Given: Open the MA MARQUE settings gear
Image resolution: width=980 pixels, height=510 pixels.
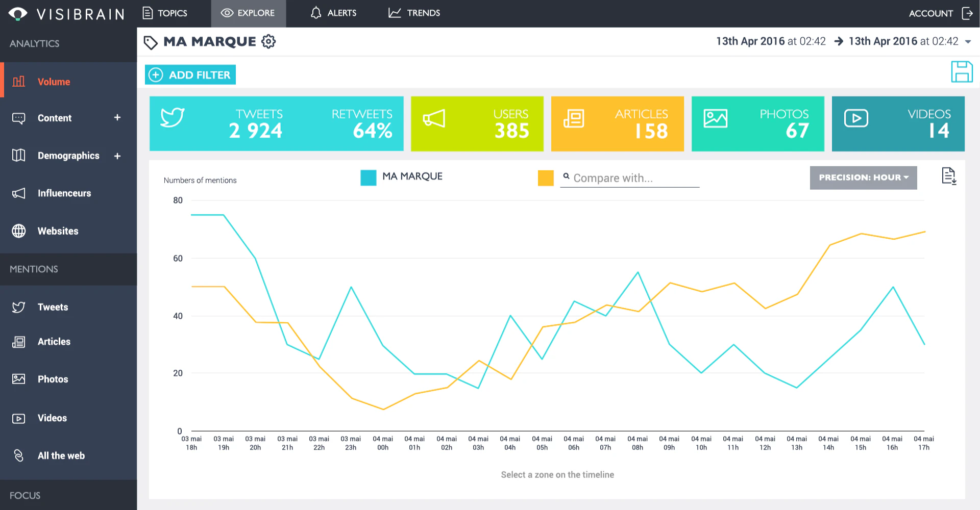Looking at the screenshot, I should pos(268,41).
